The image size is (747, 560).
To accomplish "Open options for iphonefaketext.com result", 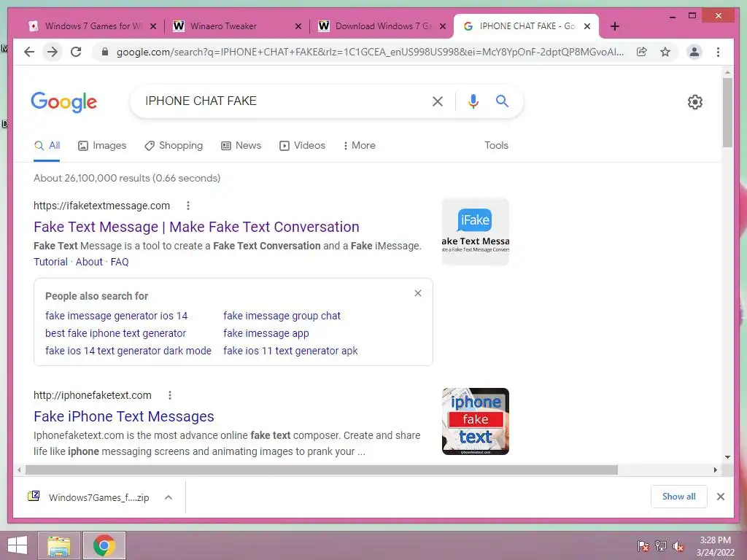I will pos(170,395).
